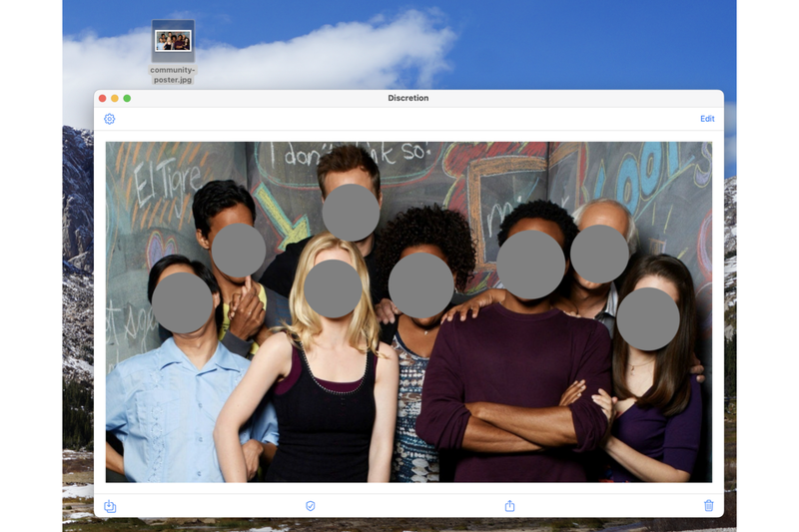Click the trash icon to delete image
The height and width of the screenshot is (532, 799).
708,506
